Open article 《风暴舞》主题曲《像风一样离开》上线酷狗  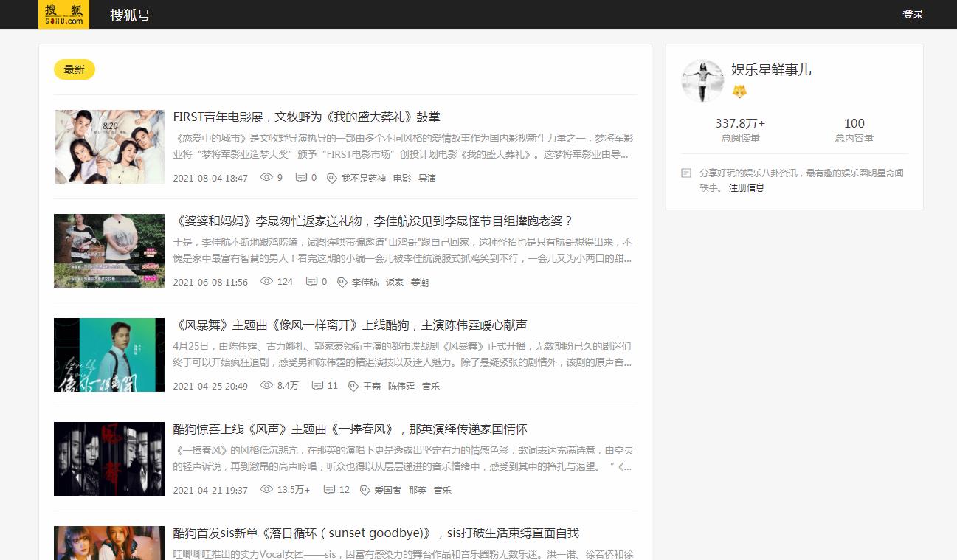click(350, 325)
